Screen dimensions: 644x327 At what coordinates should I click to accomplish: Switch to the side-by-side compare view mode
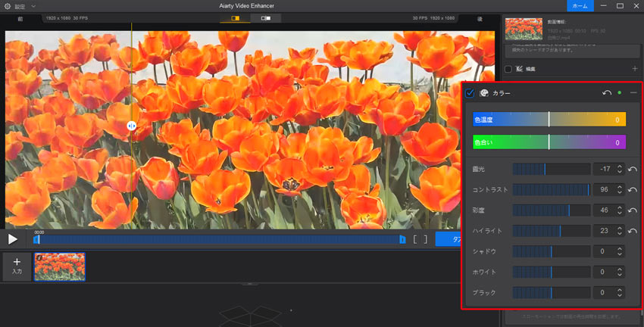click(x=266, y=18)
